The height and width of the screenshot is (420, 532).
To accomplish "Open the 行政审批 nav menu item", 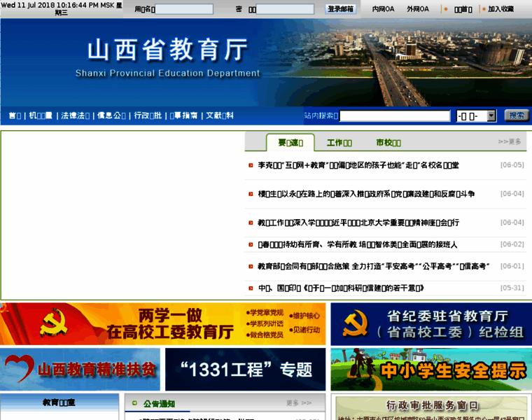I will click(148, 115).
